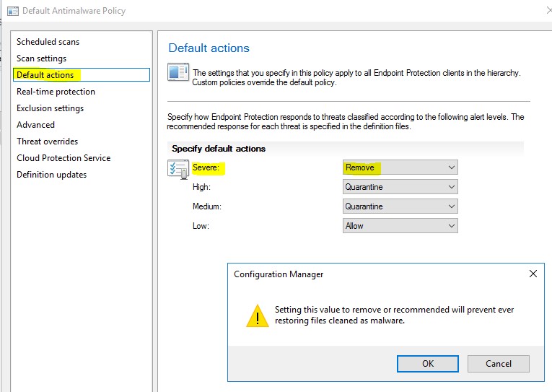The height and width of the screenshot is (392, 552).
Task: Click the policy info icon beside description
Action: tap(178, 72)
